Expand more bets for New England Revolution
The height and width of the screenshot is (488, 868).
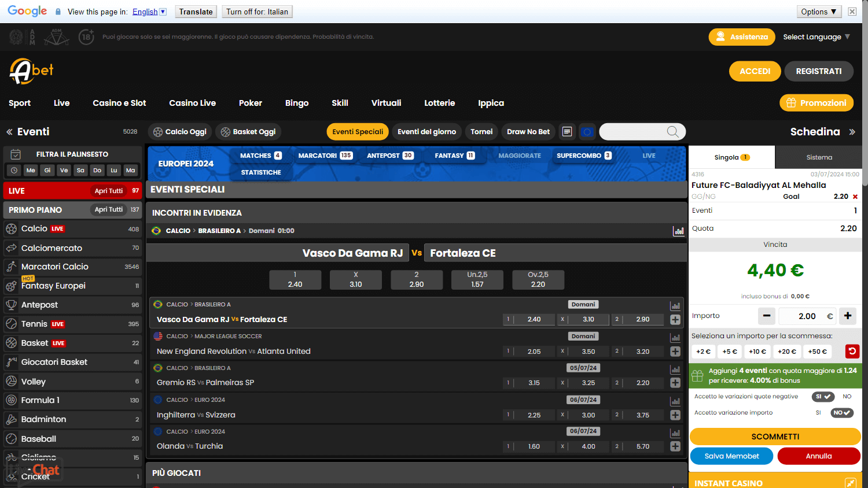tap(675, 352)
